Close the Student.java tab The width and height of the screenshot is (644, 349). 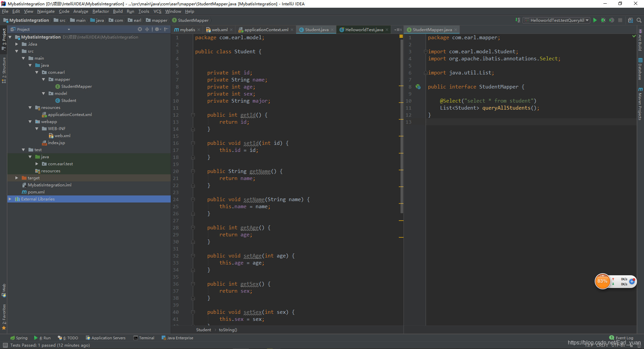tap(332, 30)
